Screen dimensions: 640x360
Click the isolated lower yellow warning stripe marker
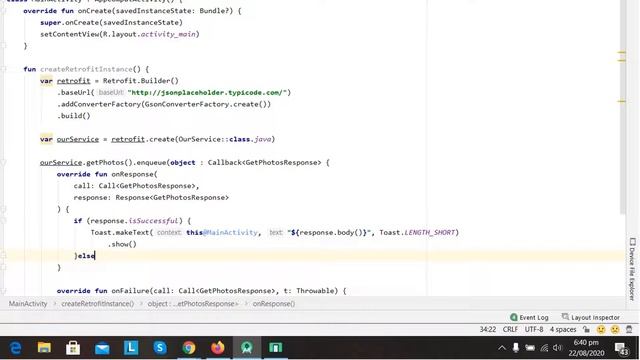point(622,101)
